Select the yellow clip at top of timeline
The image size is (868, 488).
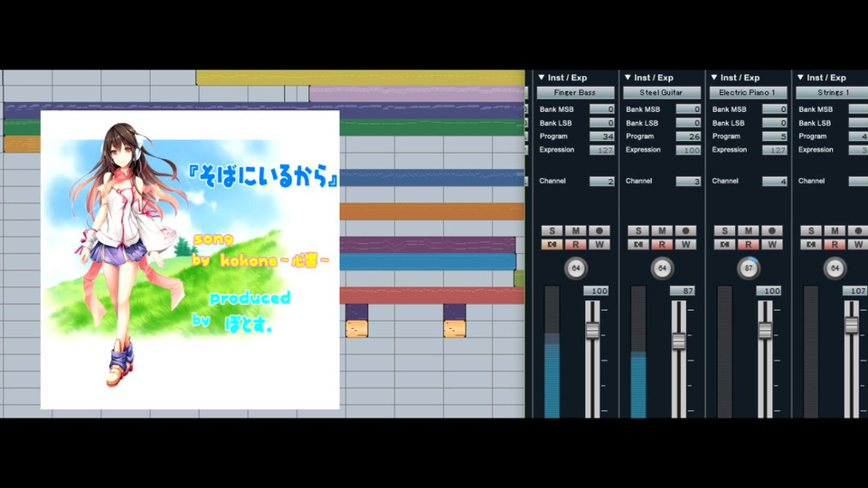(361, 78)
